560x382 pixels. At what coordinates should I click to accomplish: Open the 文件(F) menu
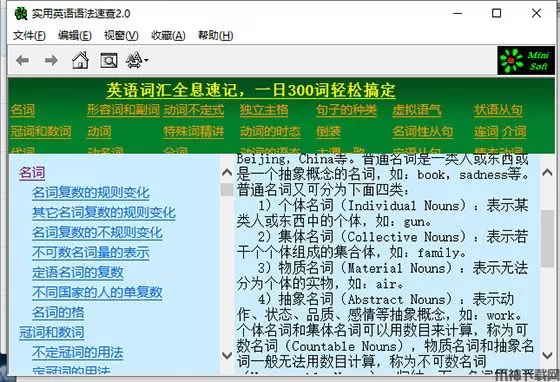[x=29, y=35]
